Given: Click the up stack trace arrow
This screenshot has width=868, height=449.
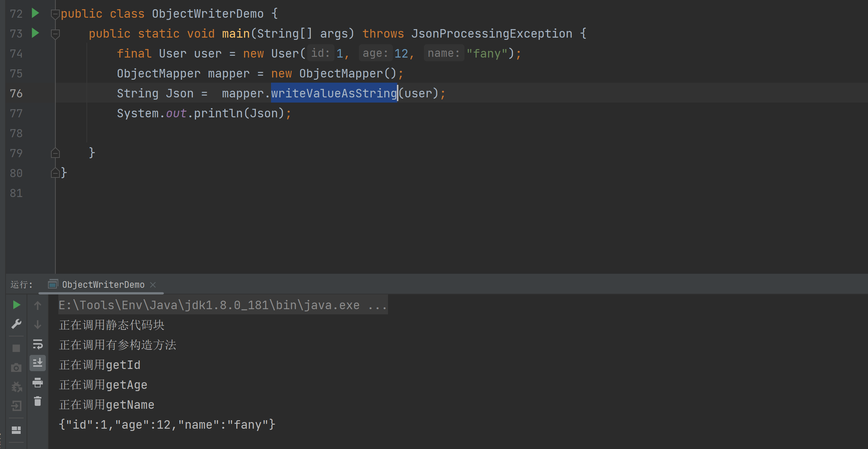Looking at the screenshot, I should pos(38,305).
